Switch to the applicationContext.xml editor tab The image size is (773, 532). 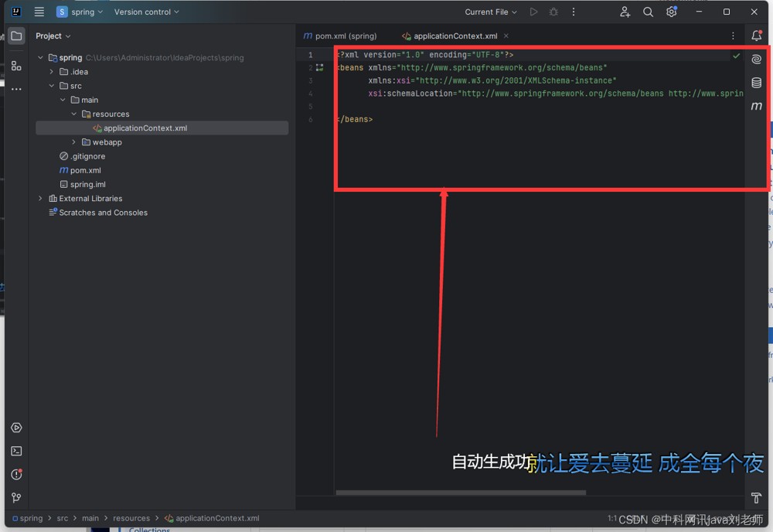pos(450,36)
